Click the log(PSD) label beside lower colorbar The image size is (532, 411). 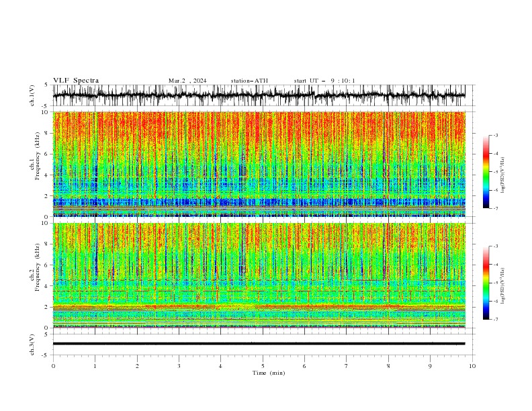coord(502,285)
